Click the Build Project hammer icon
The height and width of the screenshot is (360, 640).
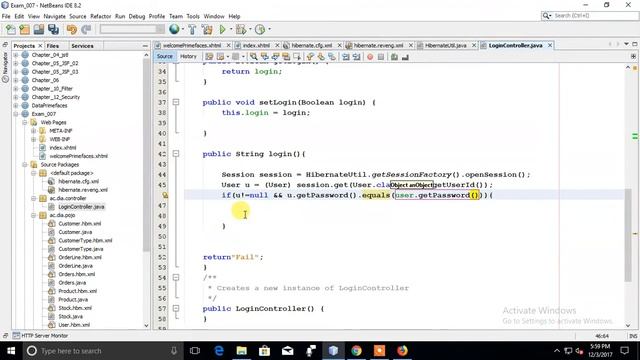[192, 29]
